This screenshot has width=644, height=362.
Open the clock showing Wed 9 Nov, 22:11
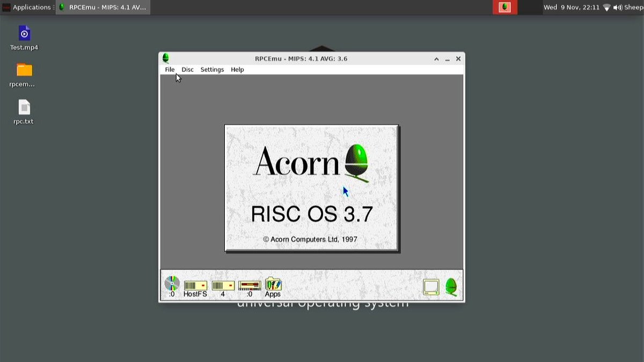click(x=572, y=7)
